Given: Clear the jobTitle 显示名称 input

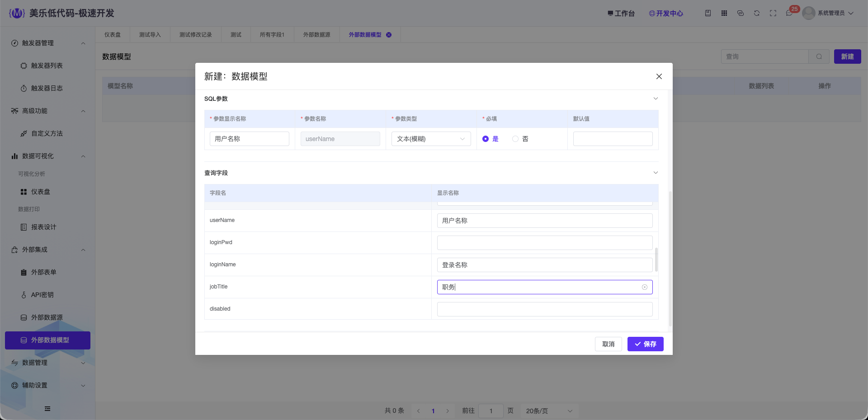Looking at the screenshot, I should pyautogui.click(x=645, y=287).
